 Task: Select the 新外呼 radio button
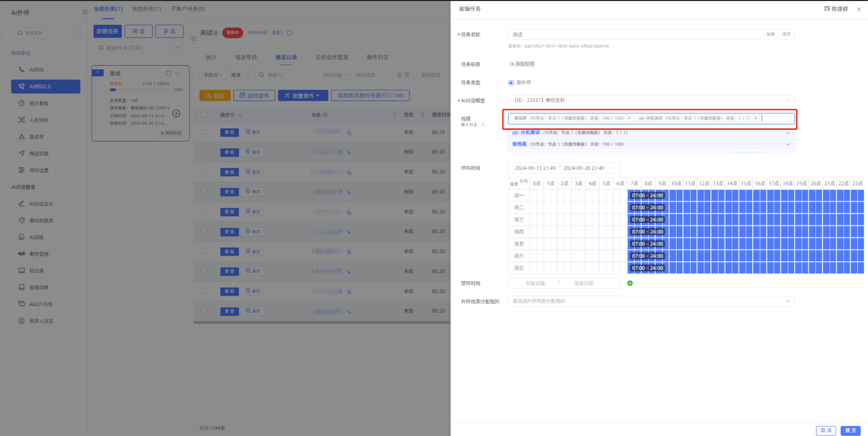pos(511,83)
